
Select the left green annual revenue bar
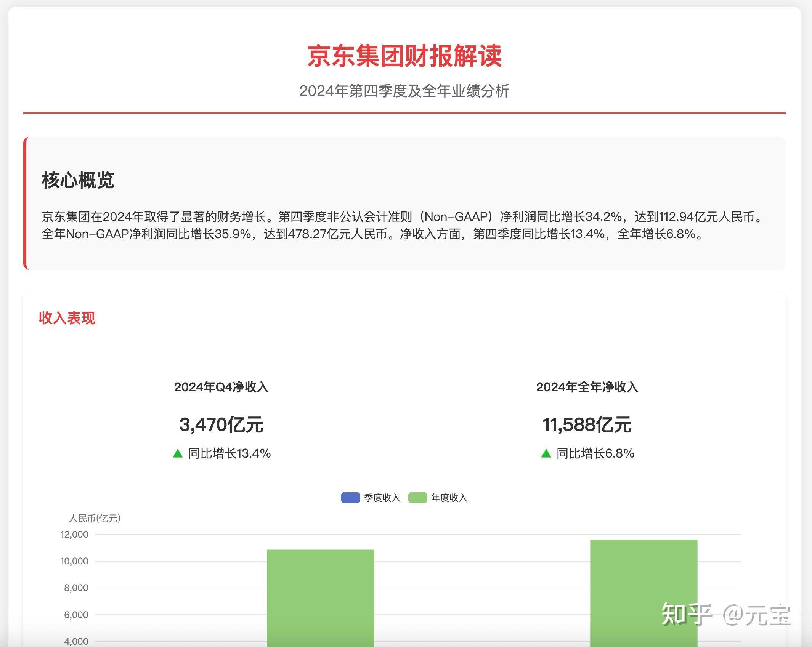pos(321,598)
